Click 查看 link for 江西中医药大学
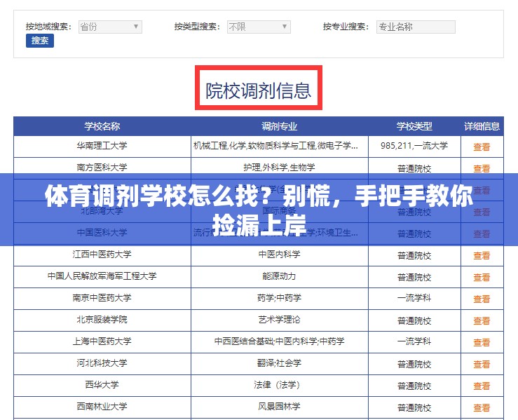Viewport: 518px width, 420px height. (x=482, y=255)
